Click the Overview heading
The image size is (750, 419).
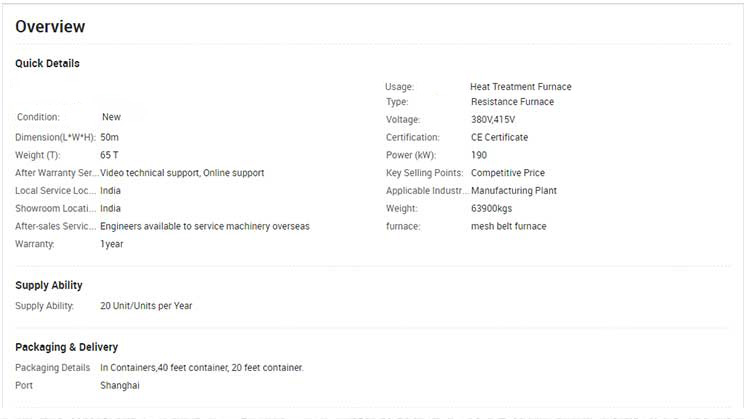(x=50, y=27)
